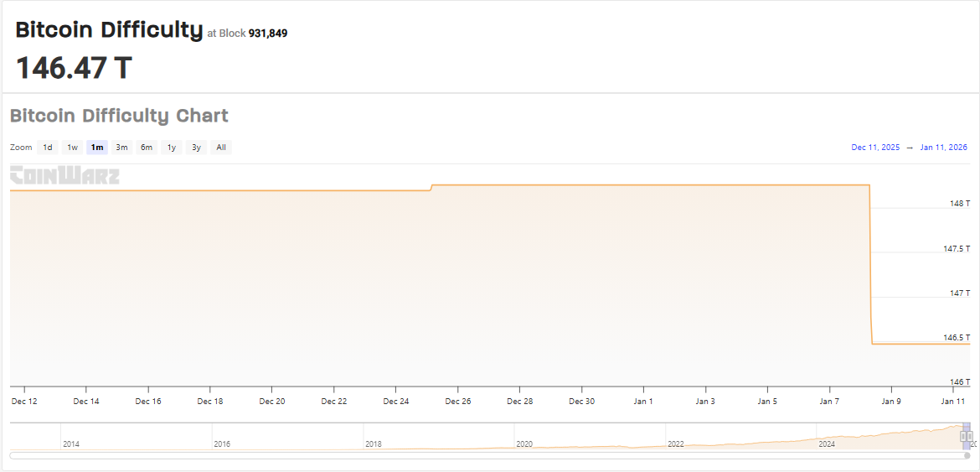Click the Dec 11, 2025 start date

click(x=875, y=148)
